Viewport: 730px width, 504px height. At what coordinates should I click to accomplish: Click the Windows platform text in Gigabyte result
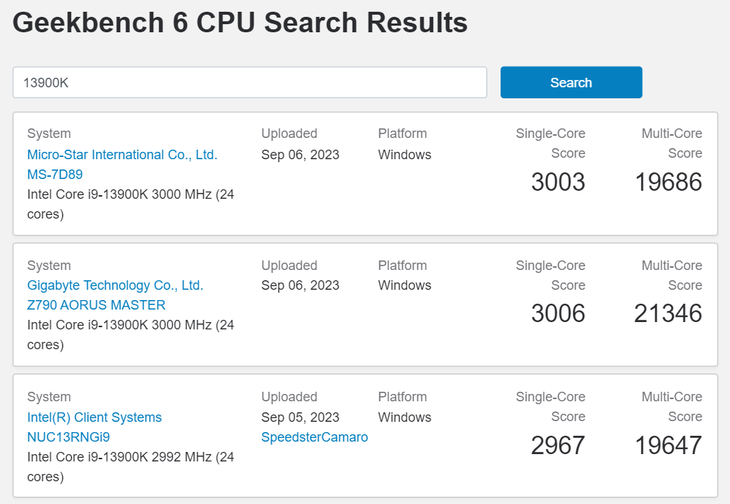point(404,285)
